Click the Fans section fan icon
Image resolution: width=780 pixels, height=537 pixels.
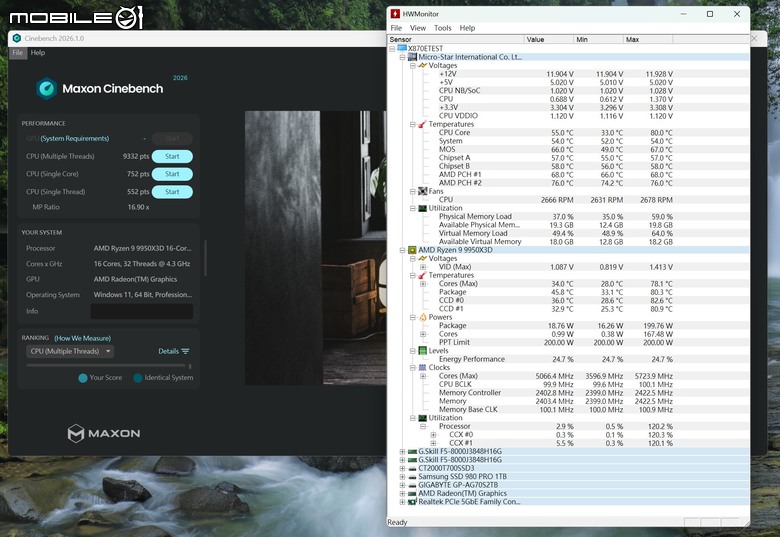click(x=422, y=191)
